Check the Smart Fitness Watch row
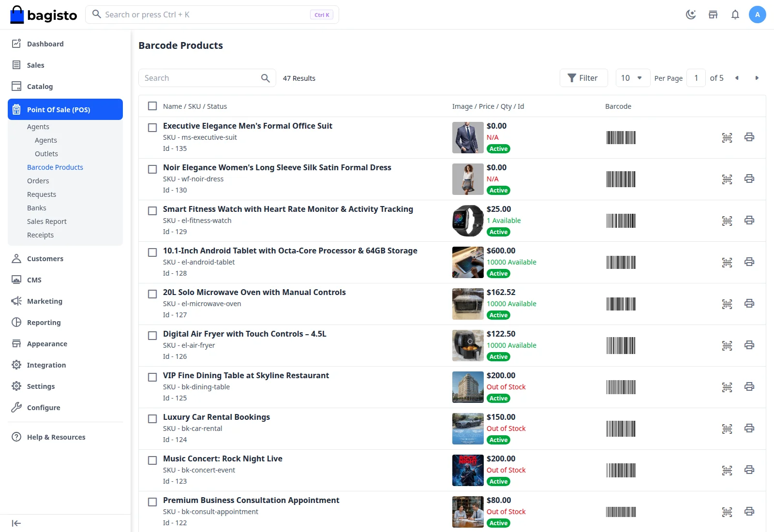 coord(152,211)
